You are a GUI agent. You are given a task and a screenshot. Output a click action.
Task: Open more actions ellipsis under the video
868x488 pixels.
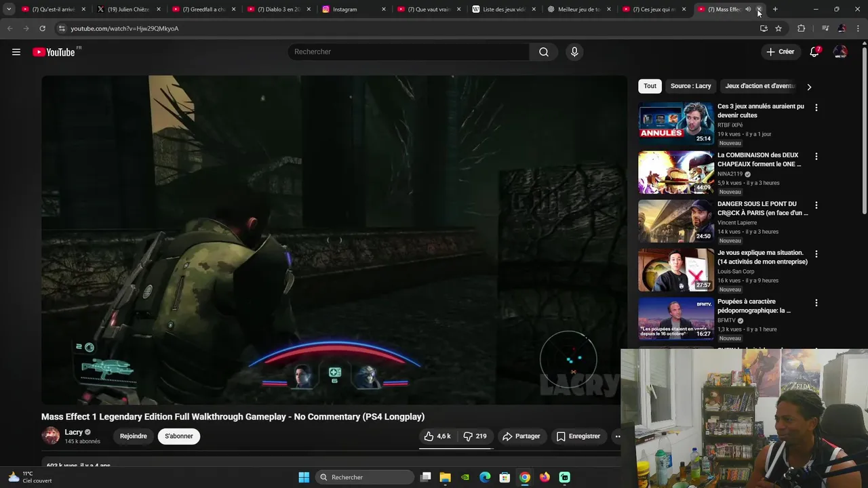(x=617, y=436)
